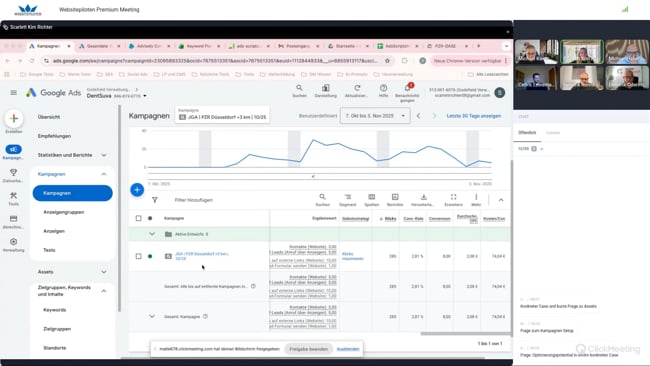Click the browser reload button
The image size is (650, 366).
(x=32, y=61)
